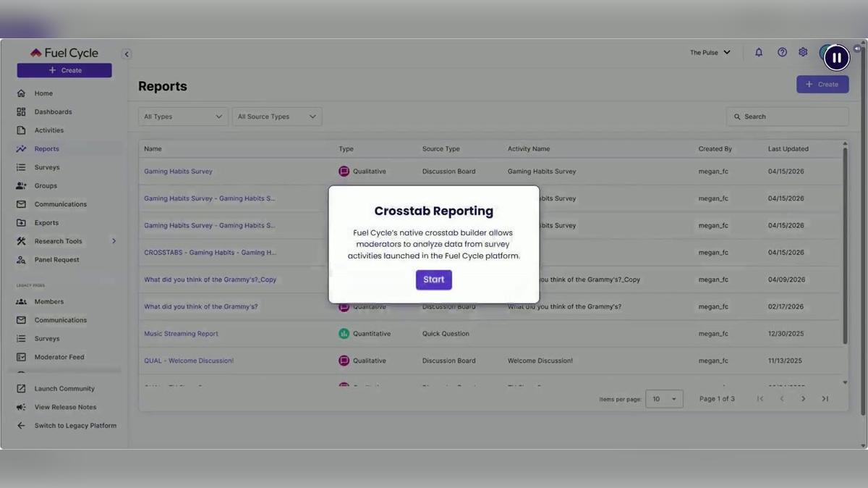
Task: Open the QUAL - Welcome Discussion! report link
Action: tap(189, 361)
